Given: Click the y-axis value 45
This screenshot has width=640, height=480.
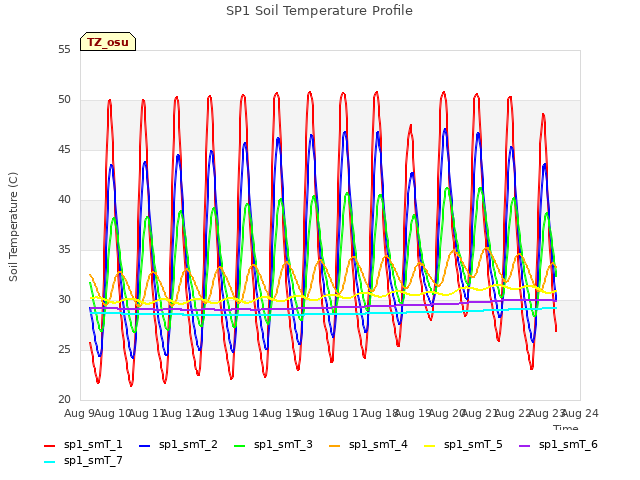Looking at the screenshot, I should point(64,150).
